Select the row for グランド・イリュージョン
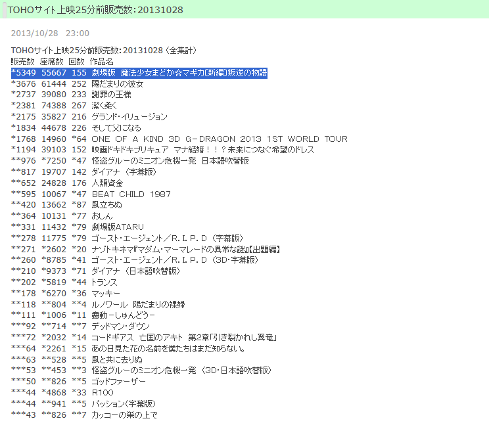 89,117
